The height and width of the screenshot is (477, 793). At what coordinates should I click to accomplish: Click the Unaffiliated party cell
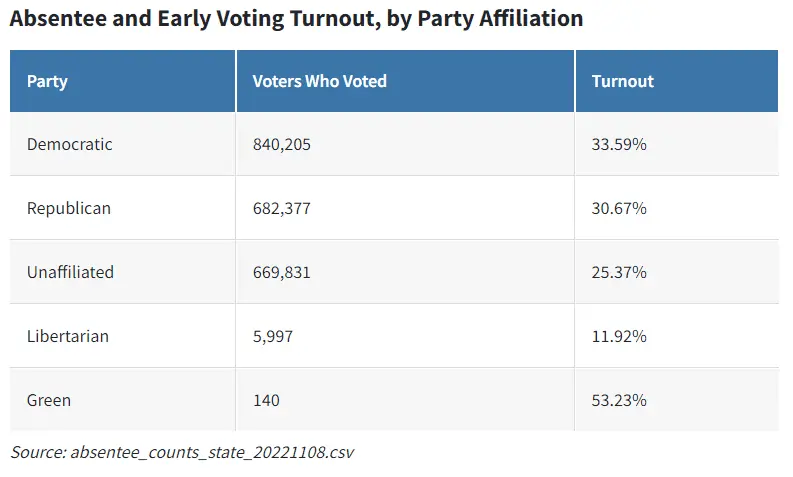71,272
